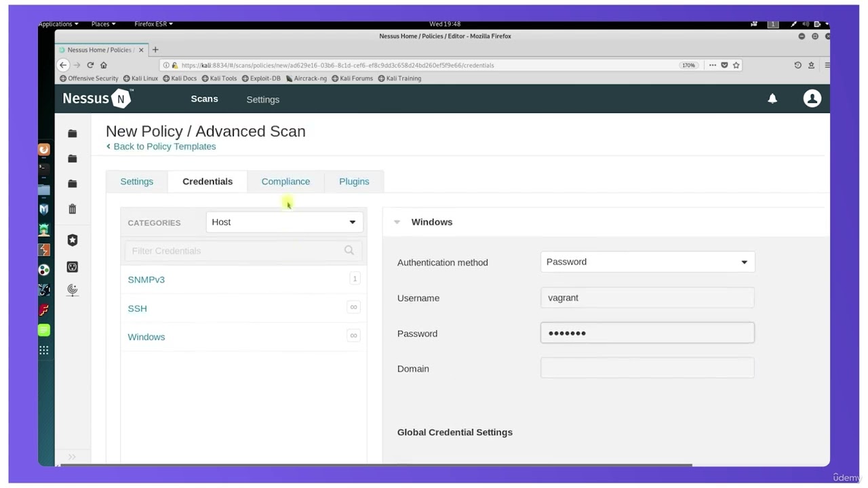This screenshot has width=868, height=488.
Task: Switch to the Plugins tab
Action: (x=354, y=182)
